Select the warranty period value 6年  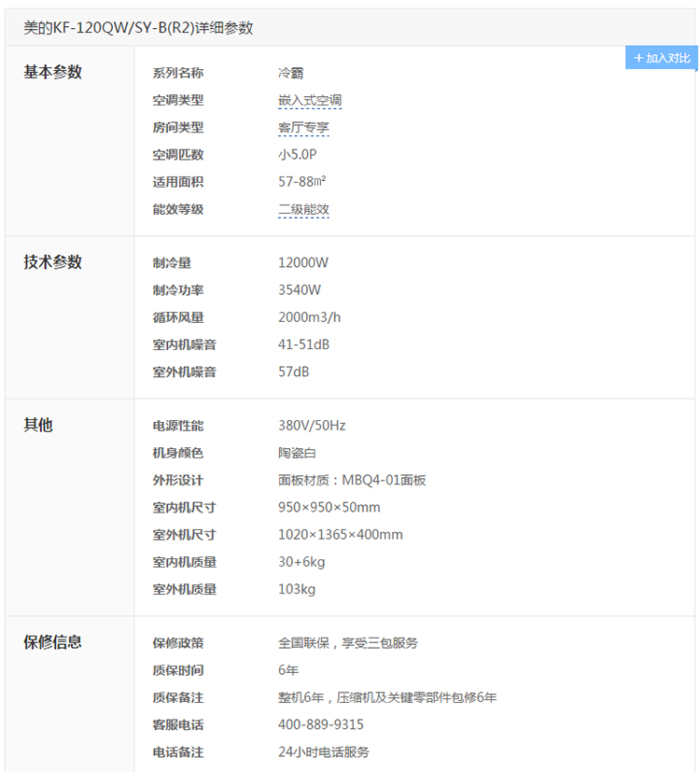[288, 670]
